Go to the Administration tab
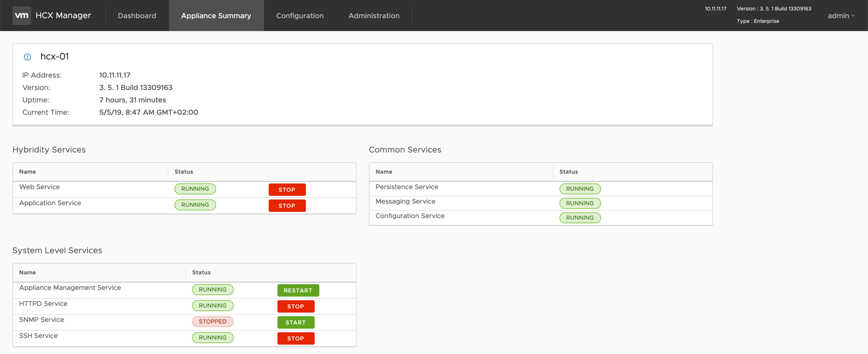Screen dimensions: 868x354 point(374,16)
